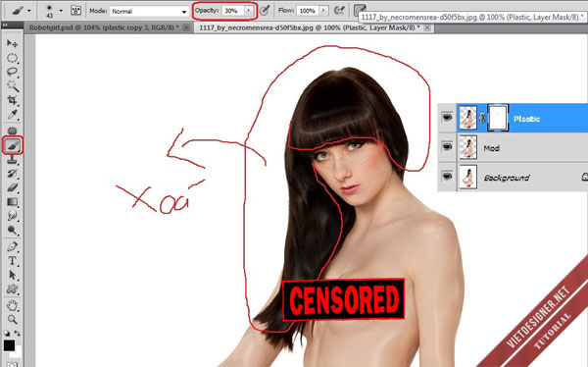Image resolution: width=588 pixels, height=367 pixels.
Task: Open the Mode Normal dropdown
Action: coord(149,11)
